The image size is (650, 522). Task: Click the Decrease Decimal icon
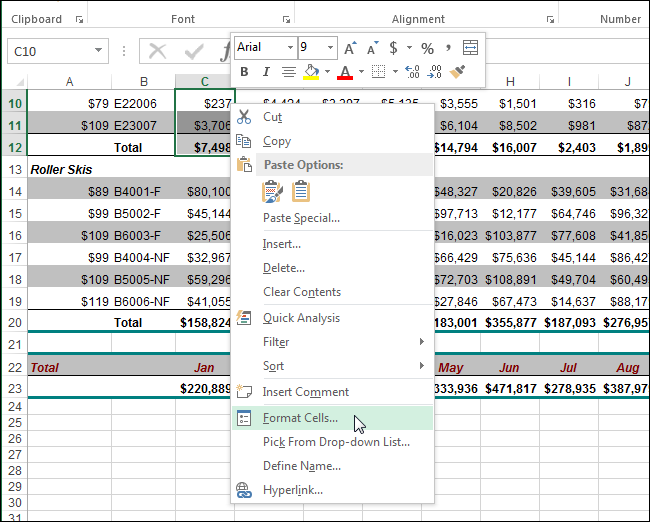[435, 72]
